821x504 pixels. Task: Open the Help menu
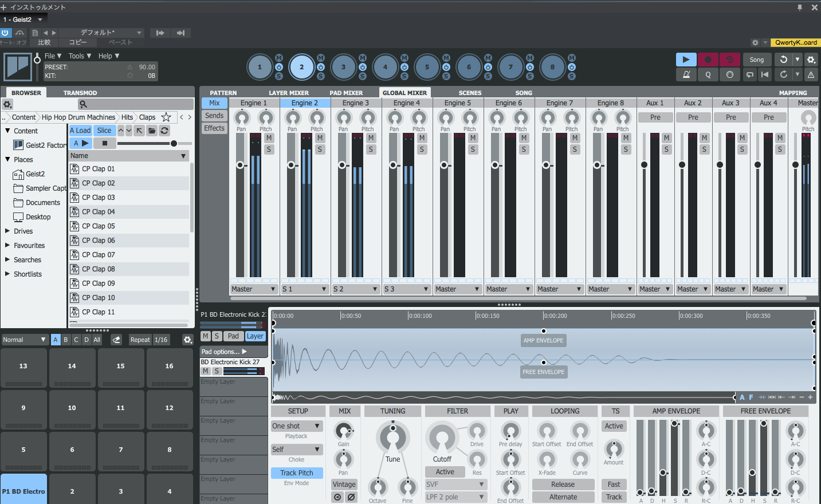(109, 56)
